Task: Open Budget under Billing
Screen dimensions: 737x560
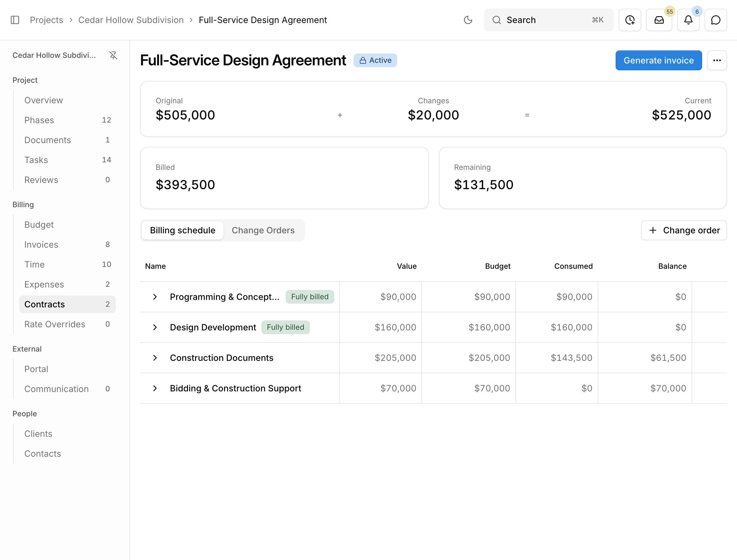Action: (67, 225)
